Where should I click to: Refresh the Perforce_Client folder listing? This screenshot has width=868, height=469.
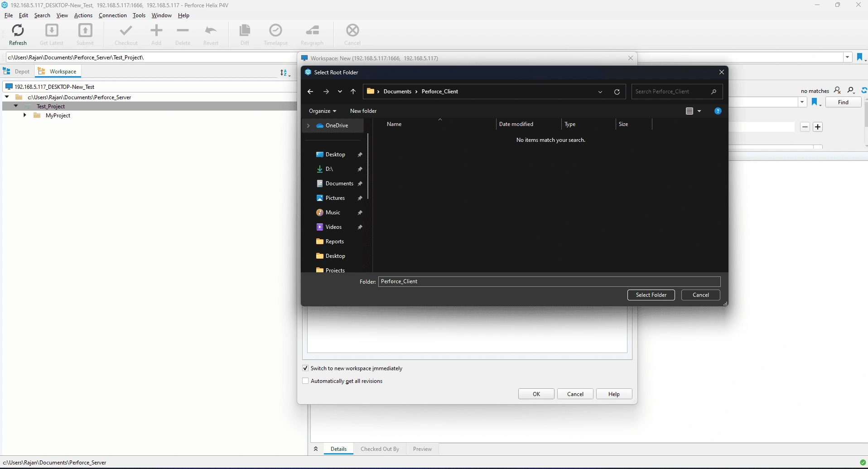coord(617,92)
